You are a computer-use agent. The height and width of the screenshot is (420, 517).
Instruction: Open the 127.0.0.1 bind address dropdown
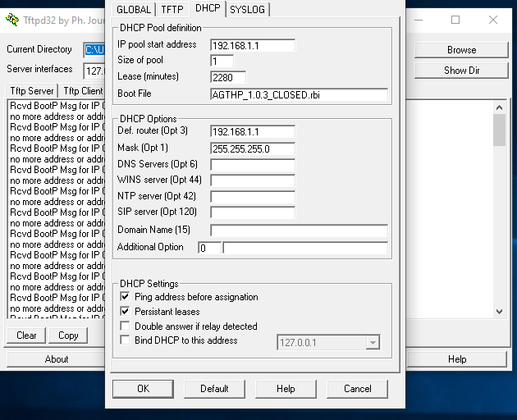[x=373, y=343]
